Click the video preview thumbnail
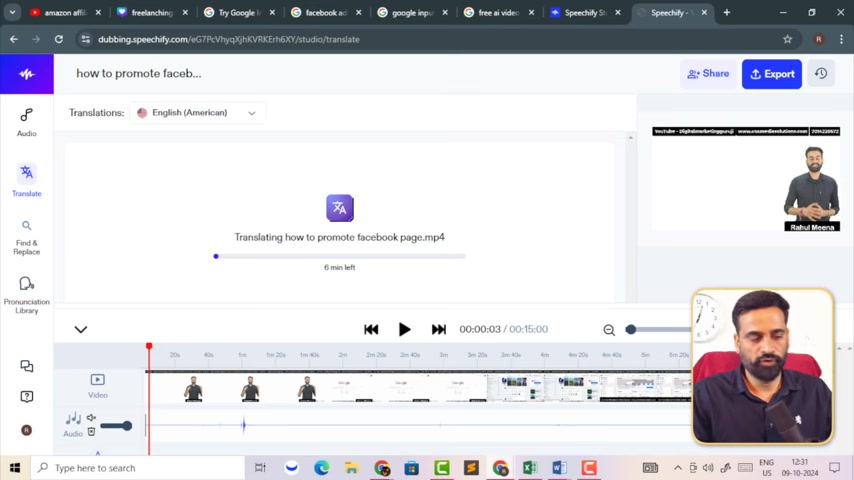Viewport: 854px width, 480px height. tap(746, 179)
